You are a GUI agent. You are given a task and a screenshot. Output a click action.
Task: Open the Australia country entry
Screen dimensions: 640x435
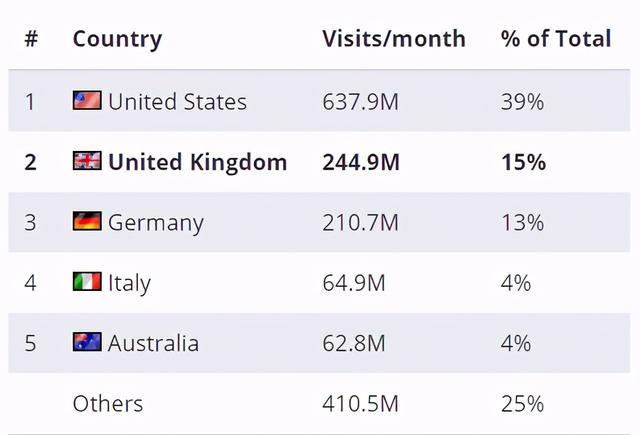point(153,343)
